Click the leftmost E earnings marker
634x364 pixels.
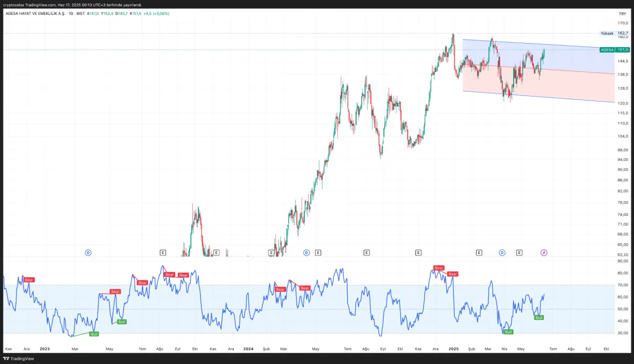162,253
